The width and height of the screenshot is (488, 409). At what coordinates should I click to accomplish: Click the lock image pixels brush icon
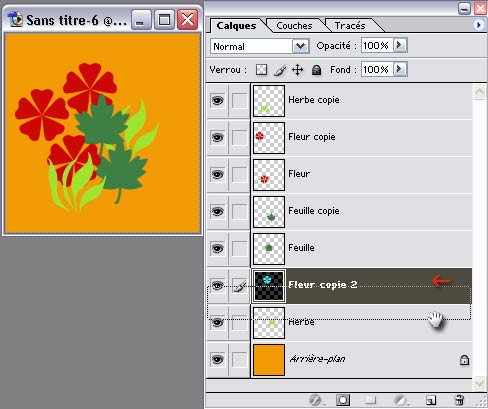pos(280,70)
